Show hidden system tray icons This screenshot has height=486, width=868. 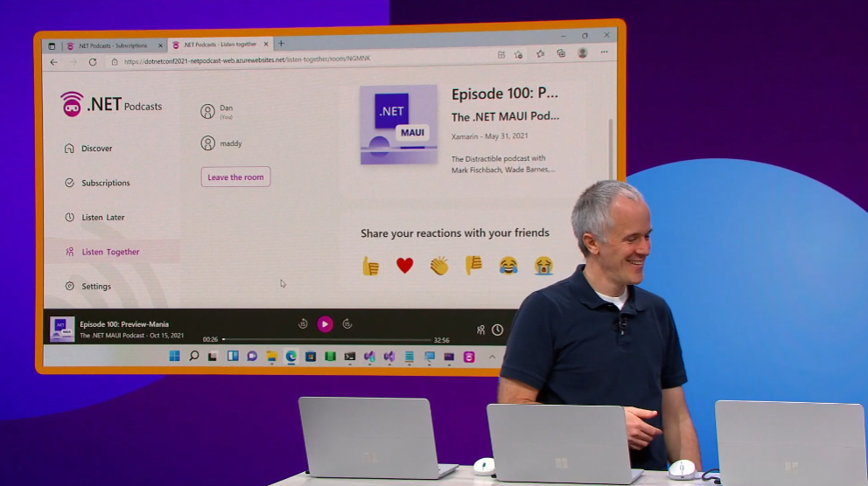(x=492, y=358)
